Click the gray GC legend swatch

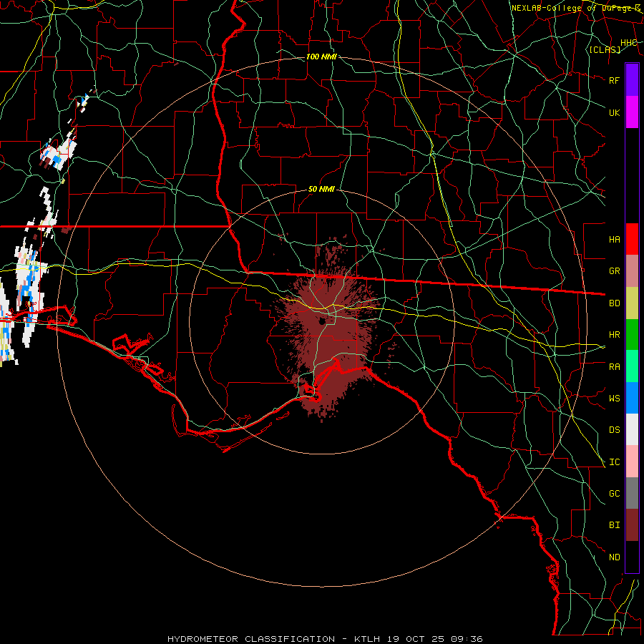(x=632, y=493)
